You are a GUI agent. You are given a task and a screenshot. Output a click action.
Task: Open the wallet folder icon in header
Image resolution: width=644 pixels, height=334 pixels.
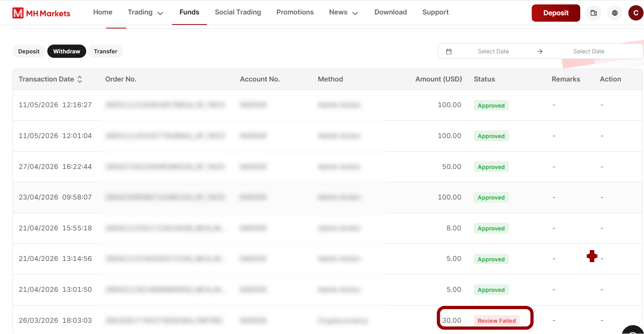tap(593, 13)
